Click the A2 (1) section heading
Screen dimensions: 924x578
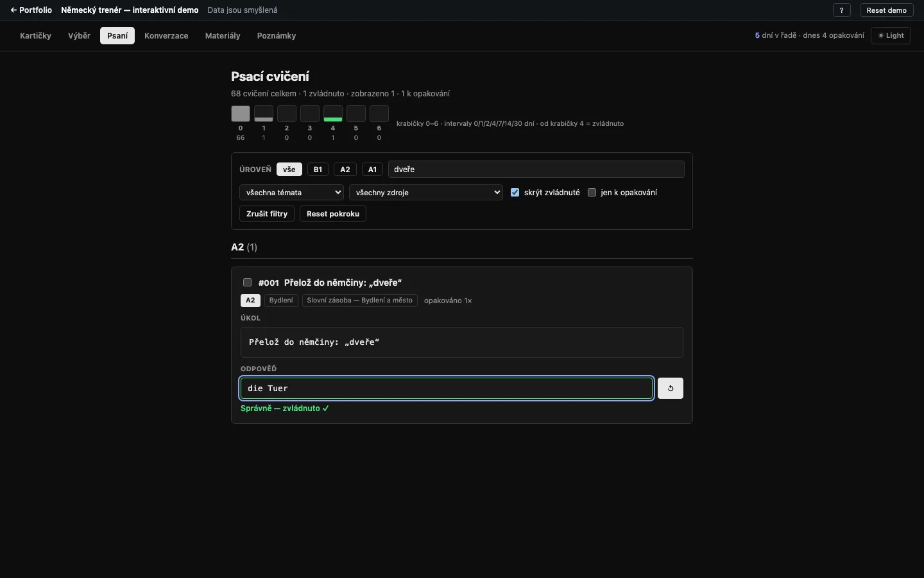244,247
